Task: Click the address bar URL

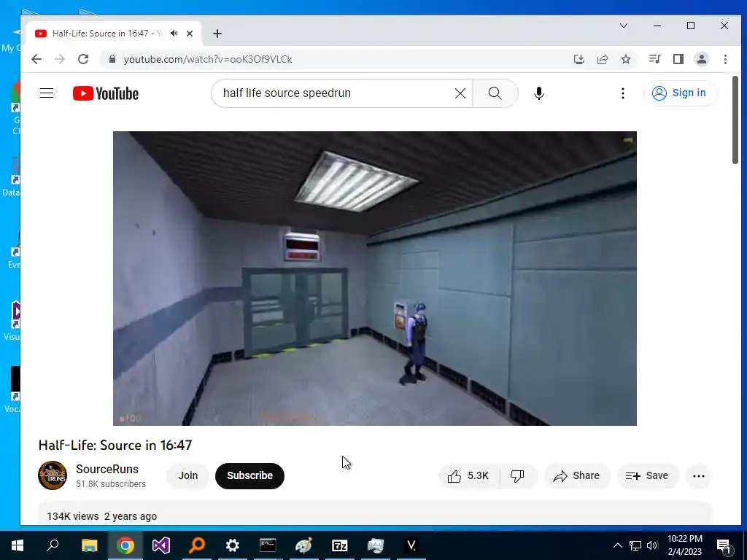Action: coord(208,59)
